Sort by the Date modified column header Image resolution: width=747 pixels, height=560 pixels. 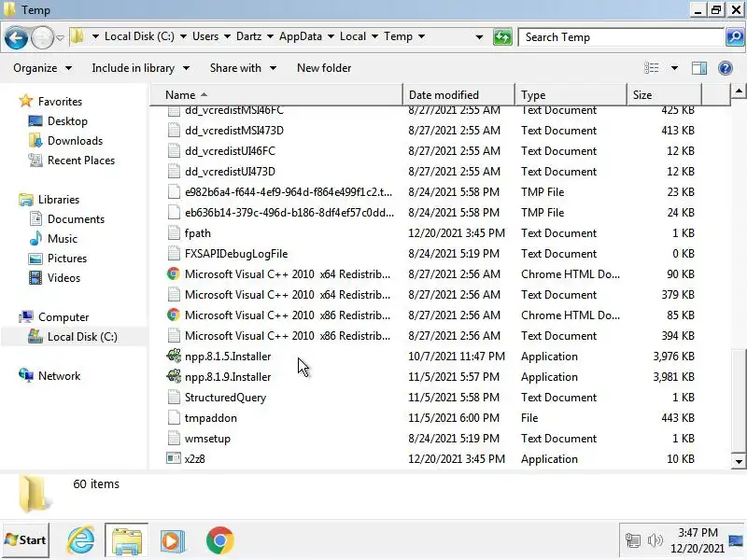coord(458,95)
